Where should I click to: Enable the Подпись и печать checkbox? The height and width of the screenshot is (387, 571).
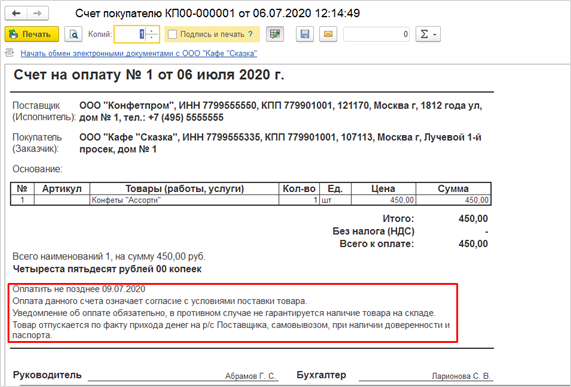point(173,34)
